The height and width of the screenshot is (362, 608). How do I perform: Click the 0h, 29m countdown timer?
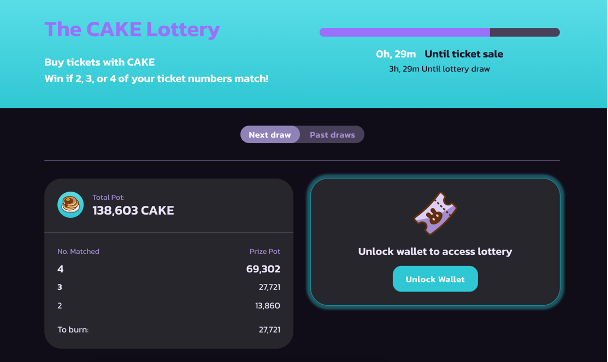(x=396, y=54)
